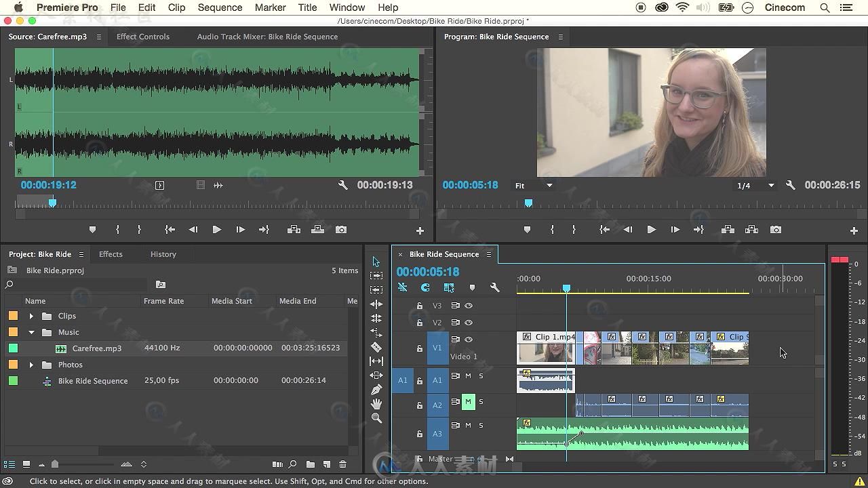This screenshot has height=488, width=868.
Task: Toggle V2 track output eye
Action: coord(469,323)
